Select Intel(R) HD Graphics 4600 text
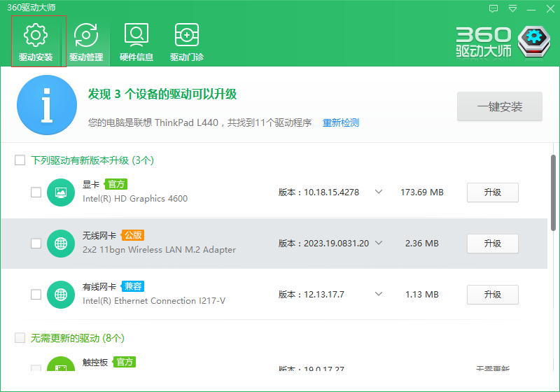Screen dimensions: 560x392 coord(135,199)
